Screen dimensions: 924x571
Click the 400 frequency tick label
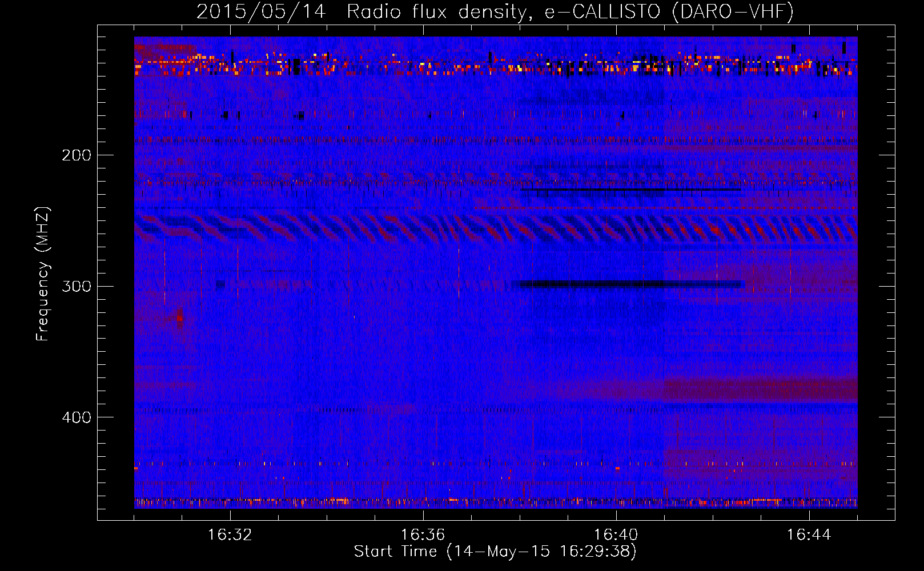77,417
